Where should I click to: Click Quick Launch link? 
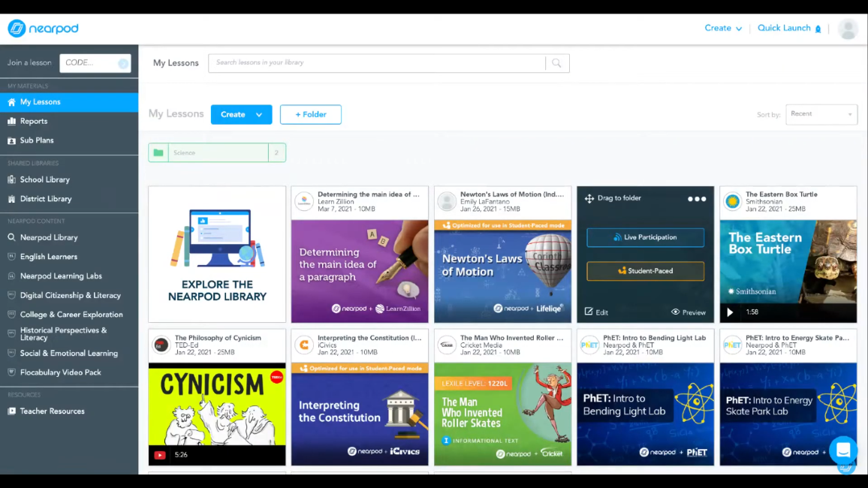coord(784,29)
